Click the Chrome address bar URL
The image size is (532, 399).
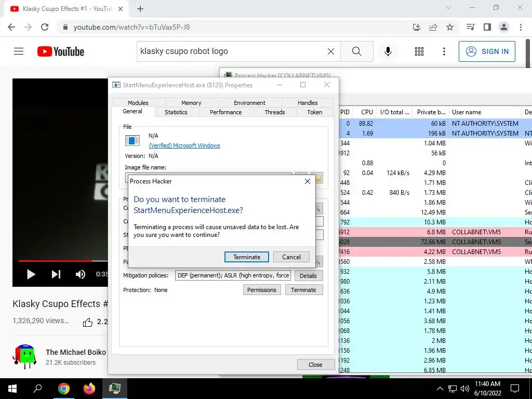pos(131,27)
